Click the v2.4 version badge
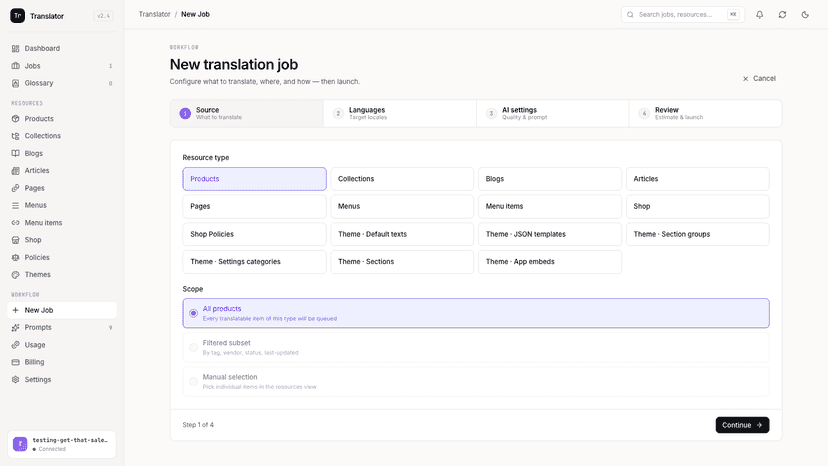The height and width of the screenshot is (466, 828). coord(104,16)
